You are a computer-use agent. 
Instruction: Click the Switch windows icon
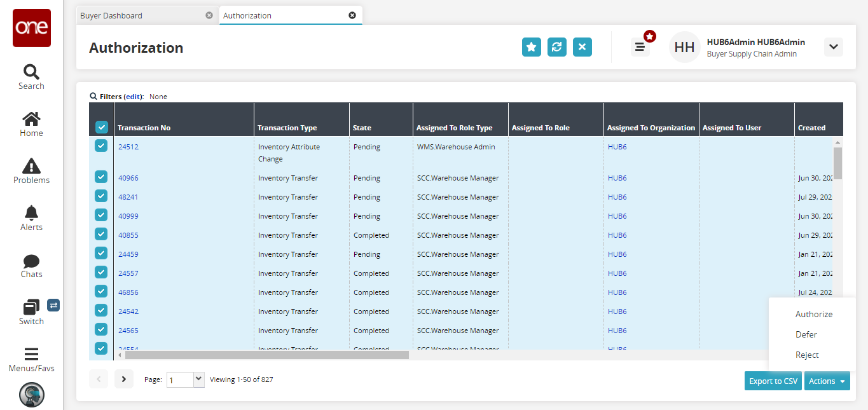[31, 308]
